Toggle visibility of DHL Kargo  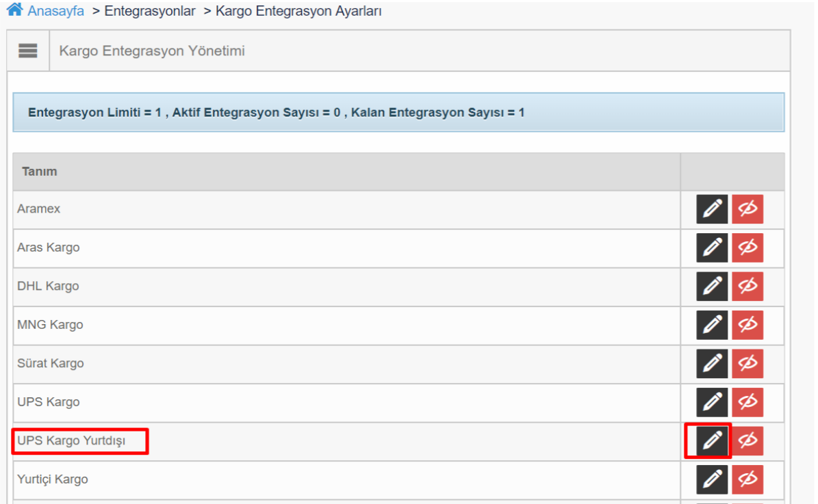tap(747, 286)
